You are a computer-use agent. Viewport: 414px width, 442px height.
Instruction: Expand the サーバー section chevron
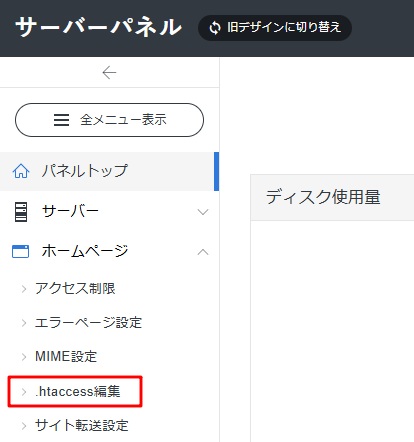(x=203, y=212)
